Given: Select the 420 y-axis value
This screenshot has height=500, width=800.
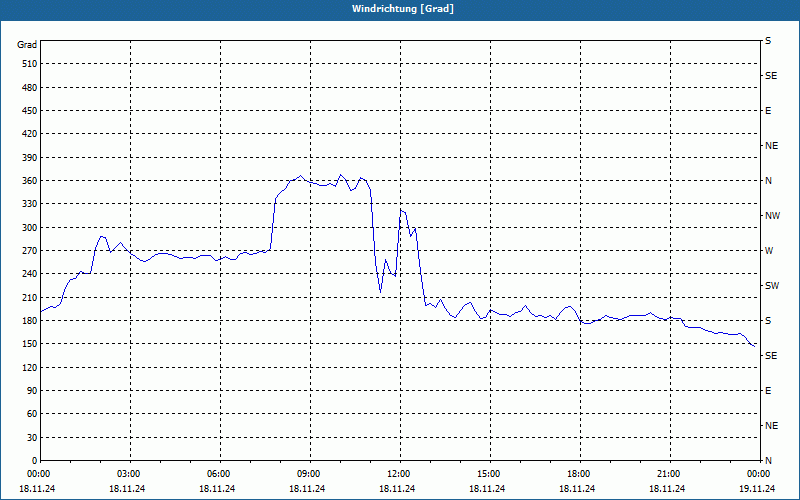Looking at the screenshot, I should (30, 134).
